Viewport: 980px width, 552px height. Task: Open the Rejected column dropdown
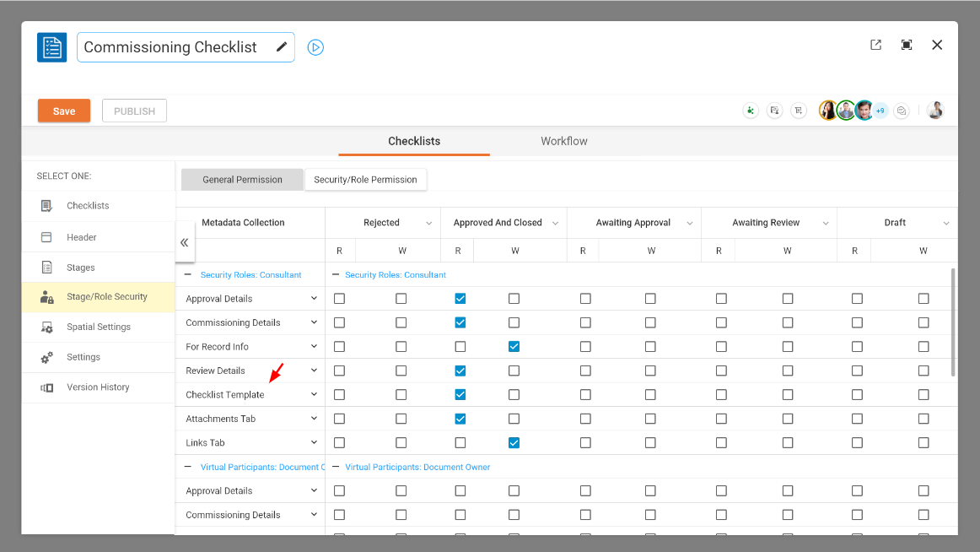pos(428,223)
